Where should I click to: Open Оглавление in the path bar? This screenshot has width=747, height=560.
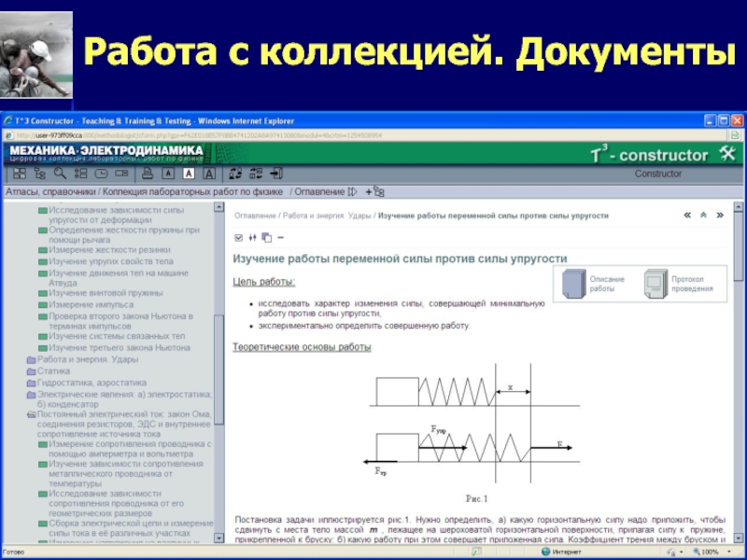pos(319,192)
